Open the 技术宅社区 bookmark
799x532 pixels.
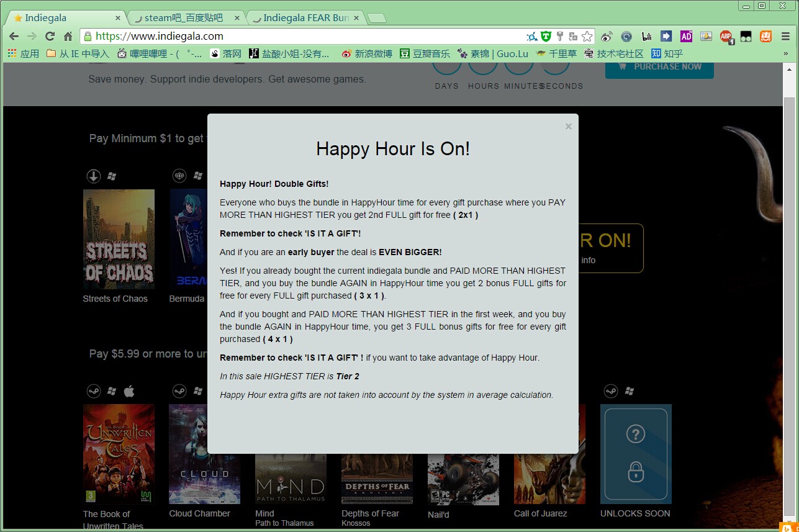pyautogui.click(x=614, y=54)
